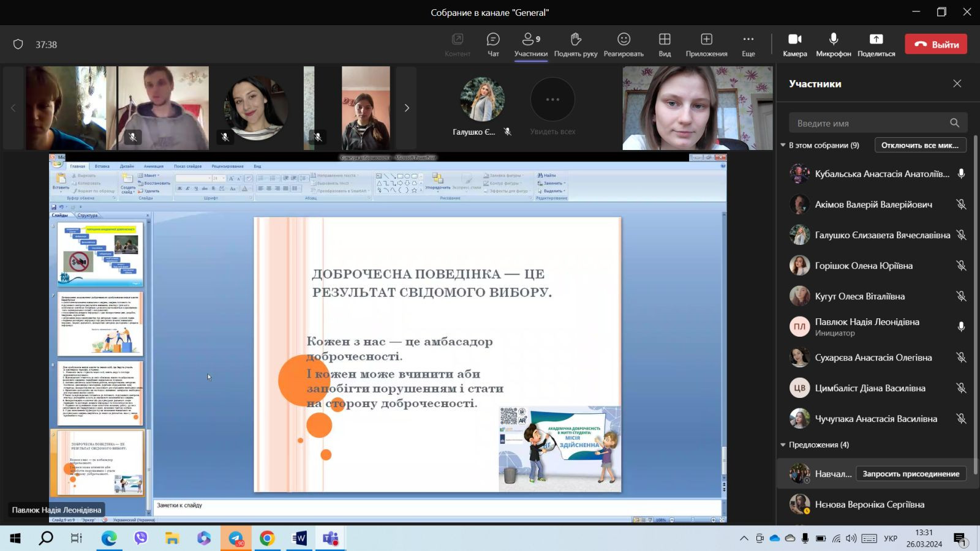Collapse the 'Предложения (4)' section
This screenshot has width=980, height=551.
pos(783,445)
